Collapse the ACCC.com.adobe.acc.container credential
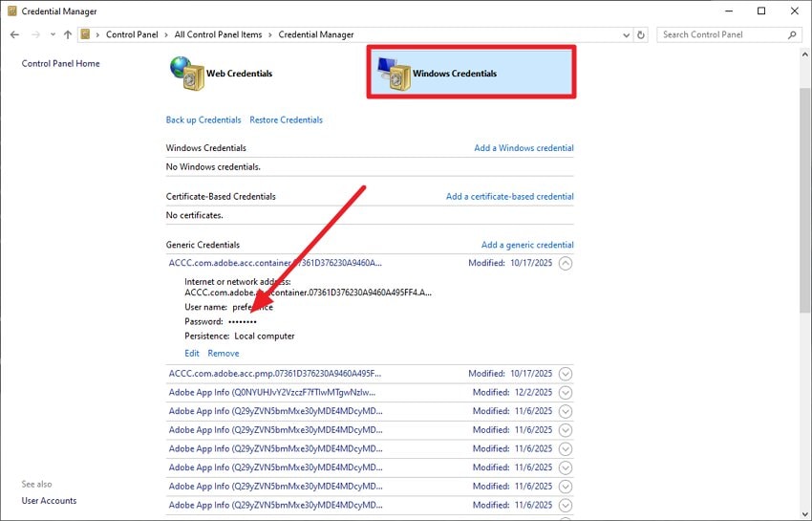812x521 pixels. (566, 263)
